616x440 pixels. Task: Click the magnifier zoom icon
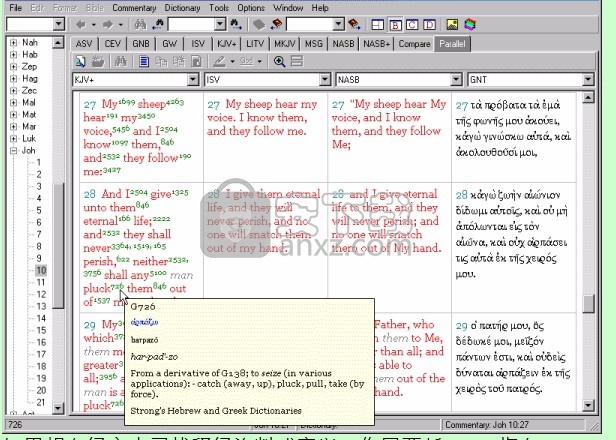point(279,61)
